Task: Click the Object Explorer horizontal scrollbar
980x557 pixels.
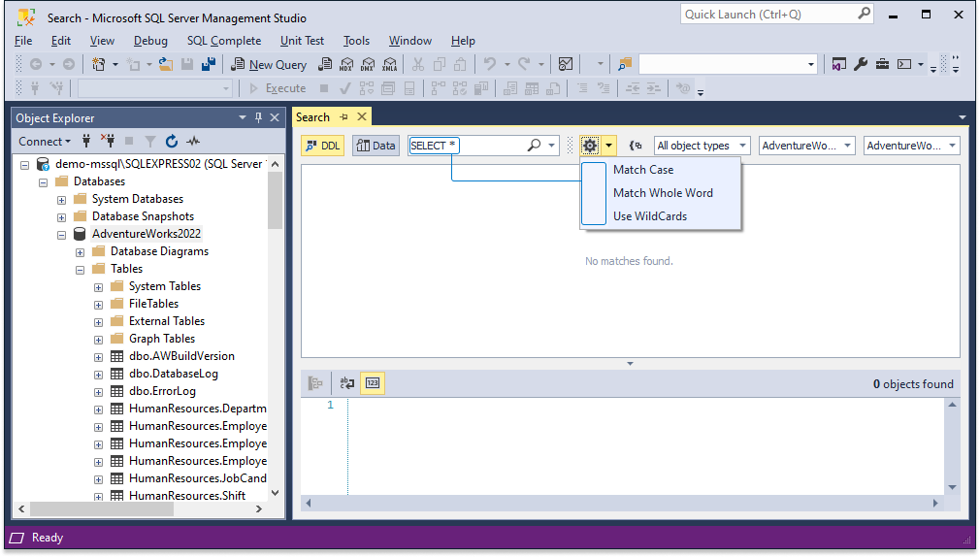Action: click(140, 508)
